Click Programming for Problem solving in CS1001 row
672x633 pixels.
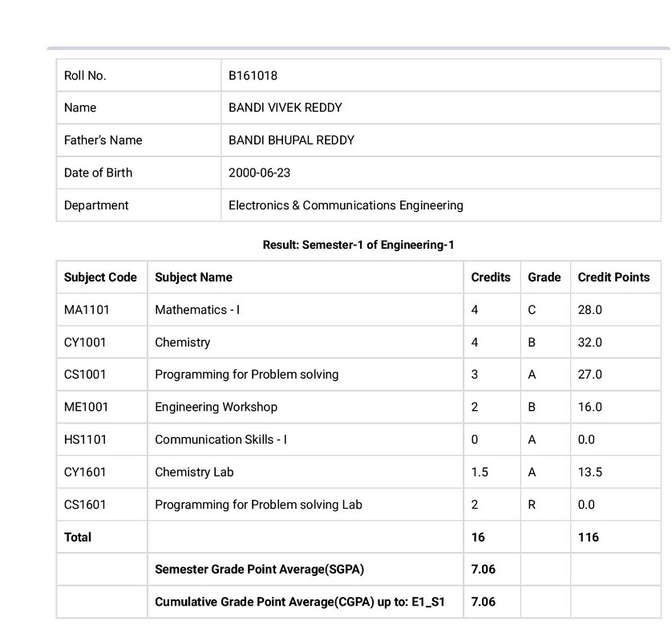(247, 375)
